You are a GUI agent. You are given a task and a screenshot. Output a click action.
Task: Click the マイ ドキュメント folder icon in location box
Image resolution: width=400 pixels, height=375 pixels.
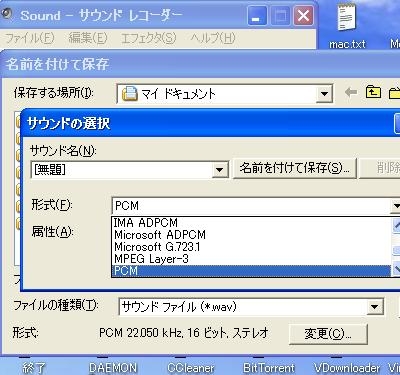[130, 94]
